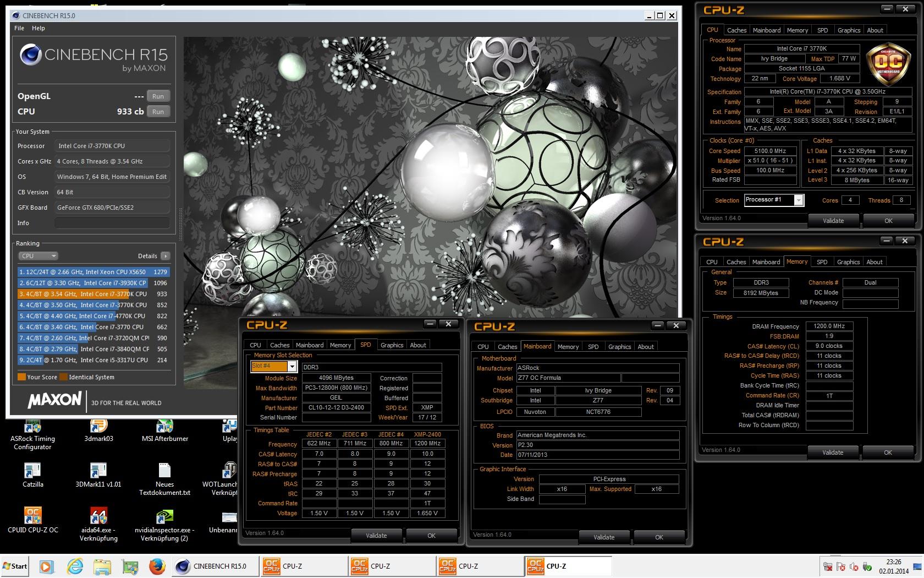Select ranking row Xeon CPU X5650
Image resolution: width=924 pixels, height=578 pixels.
click(94, 272)
